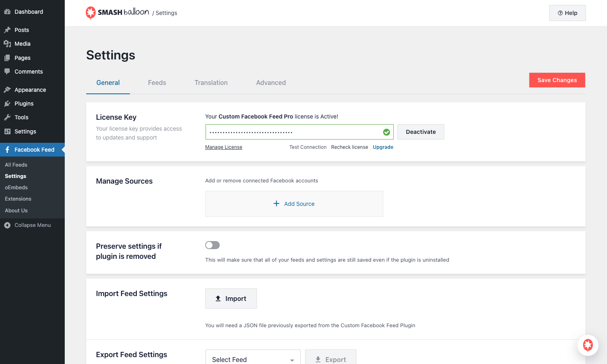Click the Add Source button
The height and width of the screenshot is (364, 607).
[x=294, y=204]
